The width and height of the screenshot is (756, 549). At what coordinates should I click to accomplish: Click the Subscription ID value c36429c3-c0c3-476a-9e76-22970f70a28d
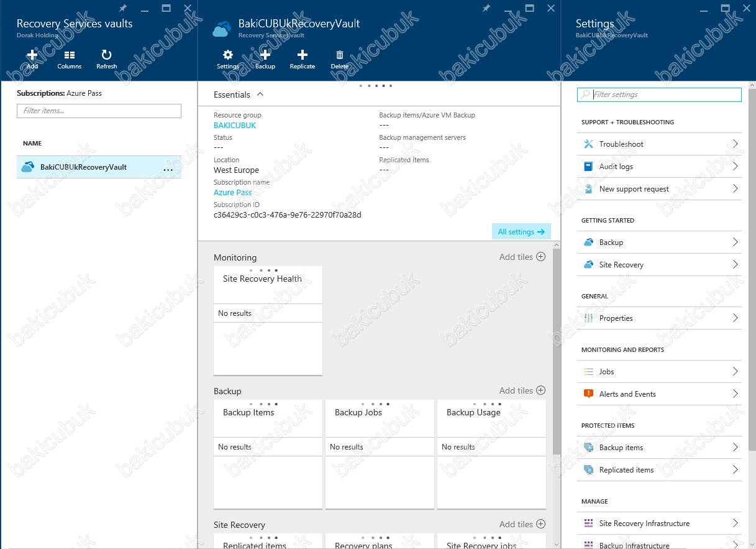pos(288,215)
